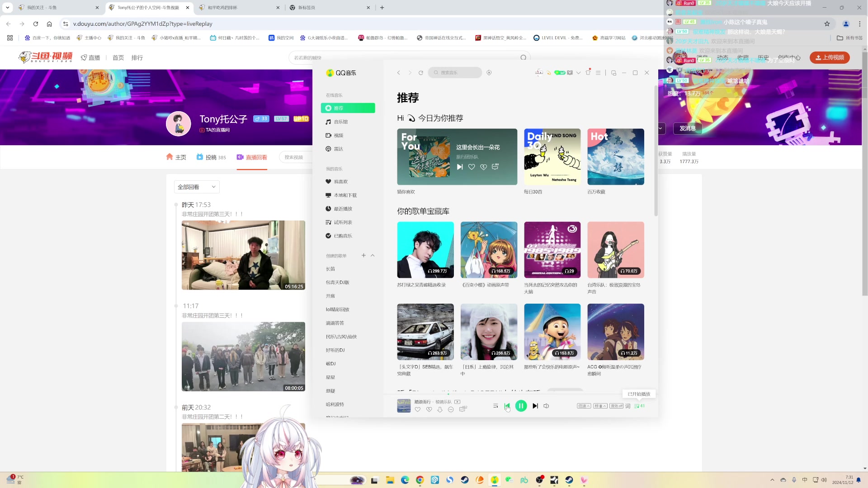The width and height of the screenshot is (868, 488).
Task: Open the 长笛 playlist
Action: [330, 269]
